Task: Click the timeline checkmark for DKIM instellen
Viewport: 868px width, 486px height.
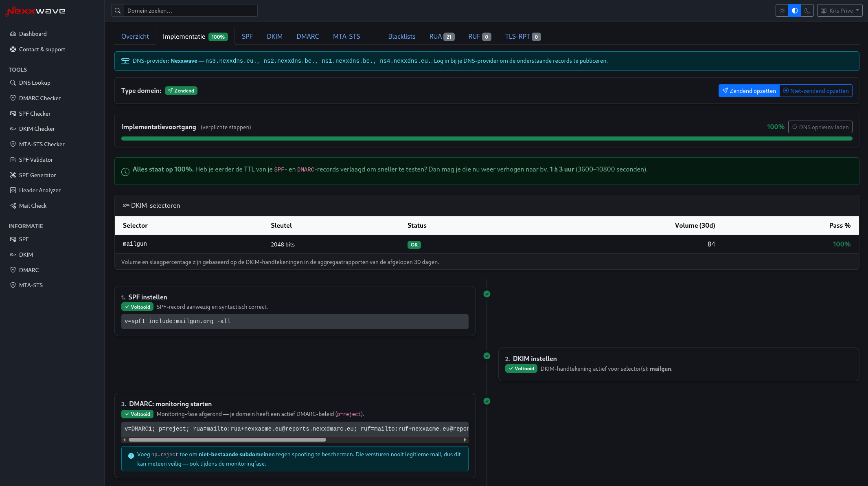Action: [487, 356]
